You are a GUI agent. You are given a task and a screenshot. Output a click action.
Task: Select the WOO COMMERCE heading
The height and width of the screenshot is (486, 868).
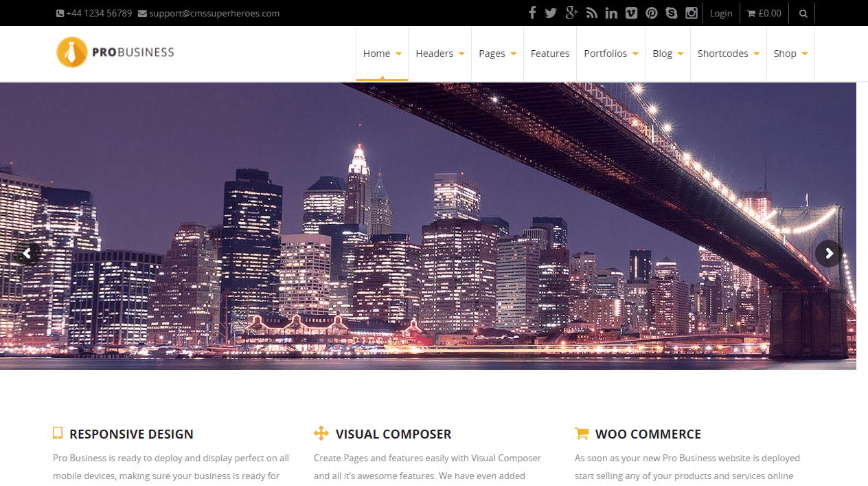tap(648, 434)
